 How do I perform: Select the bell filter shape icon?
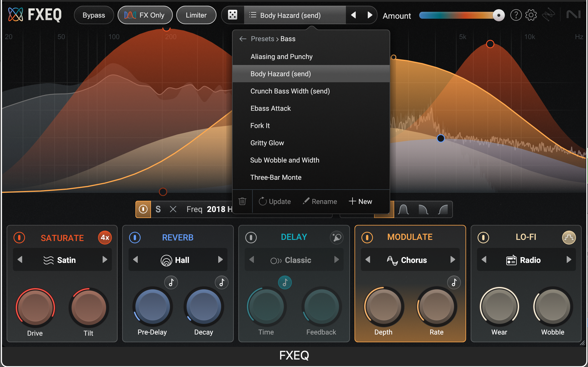point(403,209)
